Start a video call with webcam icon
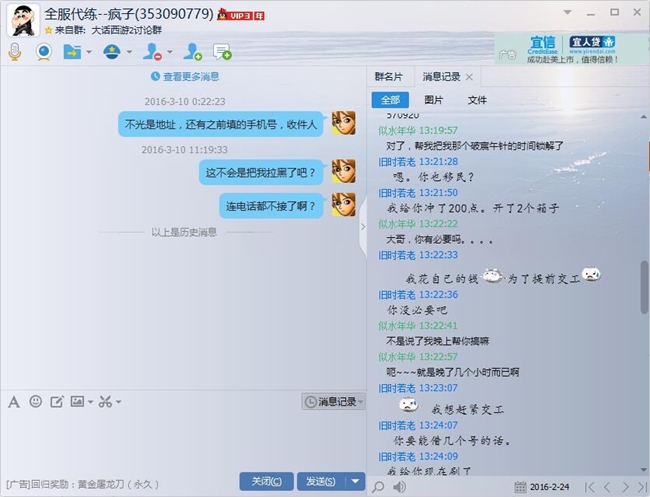The width and height of the screenshot is (650, 497). pos(44,52)
